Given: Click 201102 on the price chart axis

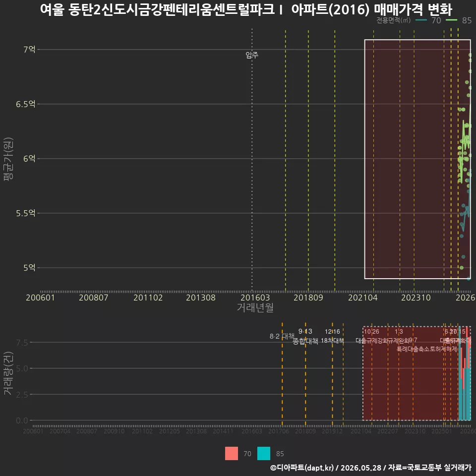Looking at the screenshot, I should 148,297.
